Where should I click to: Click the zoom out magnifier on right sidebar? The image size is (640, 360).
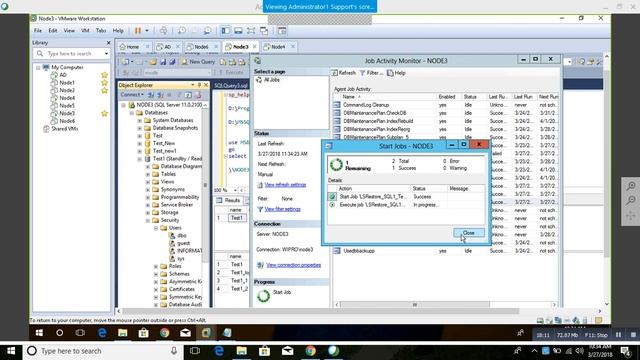[631, 200]
